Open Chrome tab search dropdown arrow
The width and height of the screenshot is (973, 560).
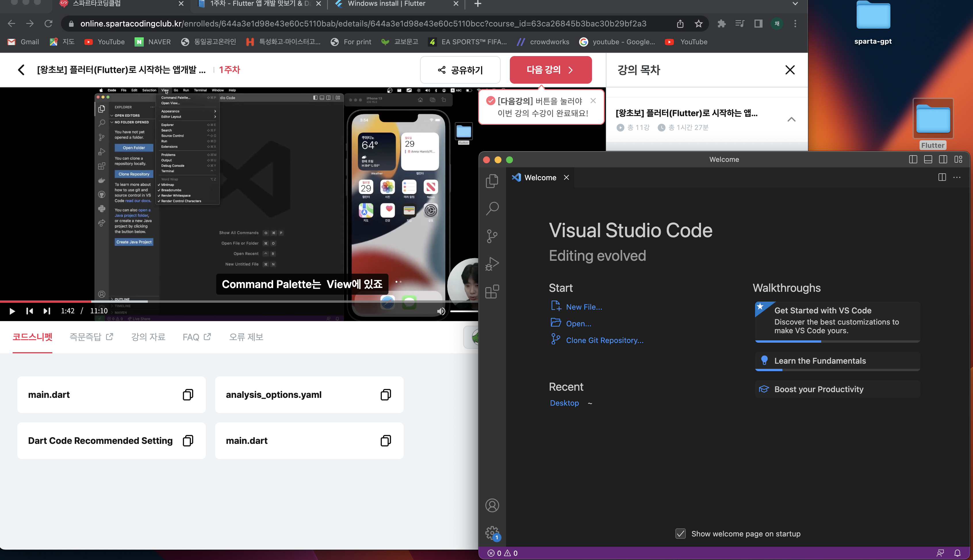tap(795, 4)
